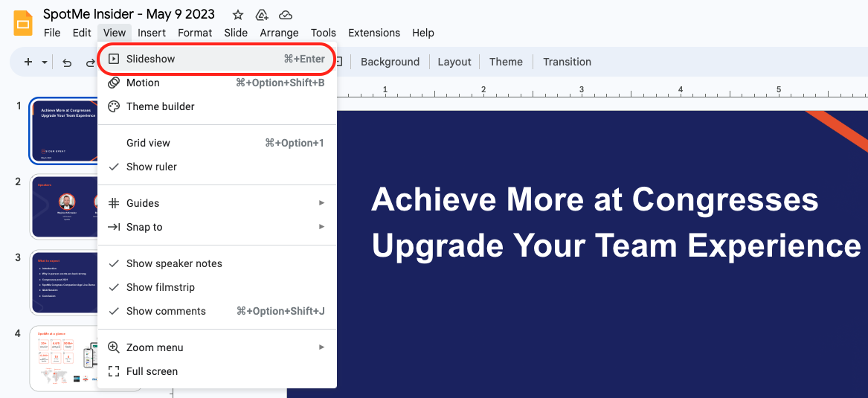Open the Edit menu

click(81, 33)
